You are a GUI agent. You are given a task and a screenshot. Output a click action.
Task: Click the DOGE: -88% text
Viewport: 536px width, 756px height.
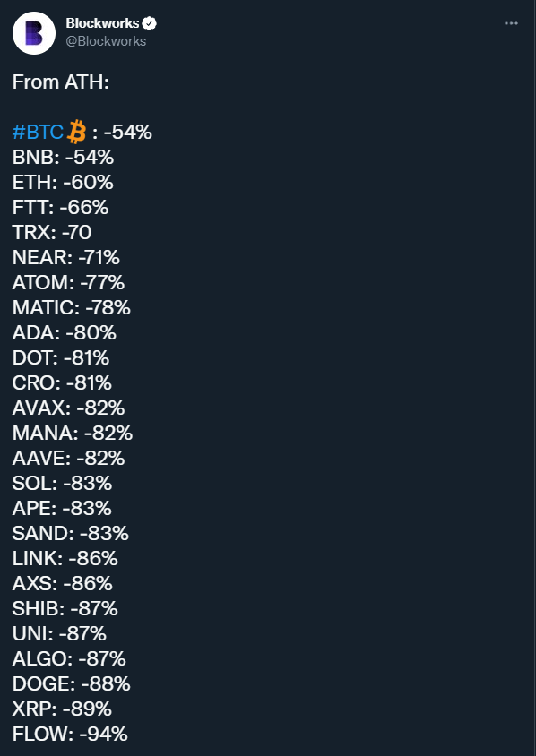pyautogui.click(x=72, y=683)
